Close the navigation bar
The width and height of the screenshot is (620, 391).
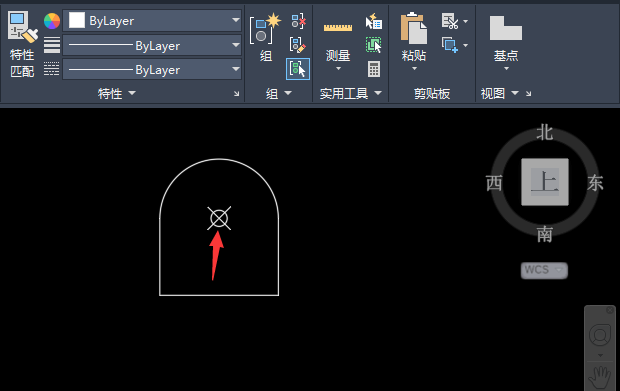(x=610, y=310)
